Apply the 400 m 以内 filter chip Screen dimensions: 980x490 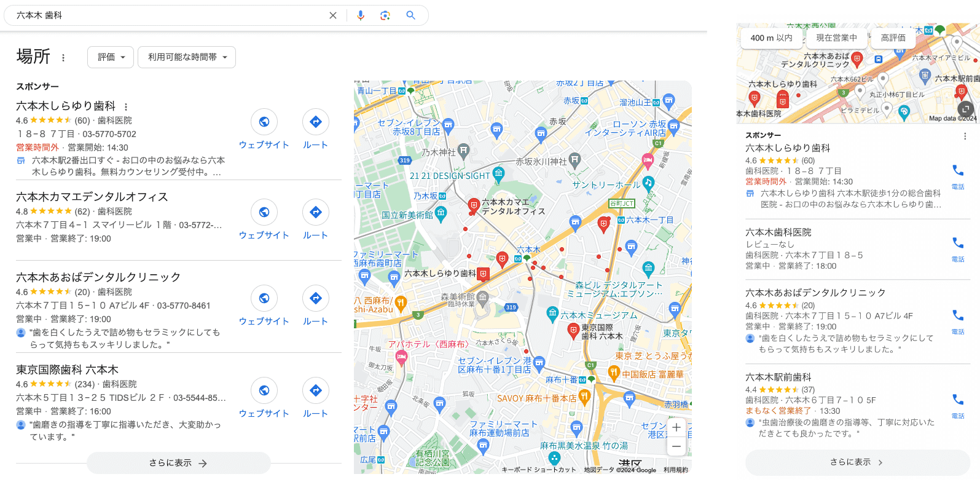771,38
